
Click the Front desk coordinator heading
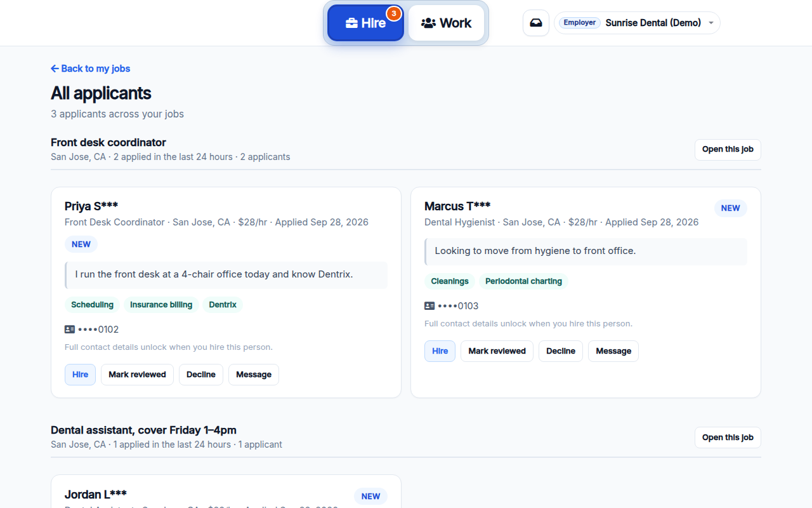click(108, 142)
